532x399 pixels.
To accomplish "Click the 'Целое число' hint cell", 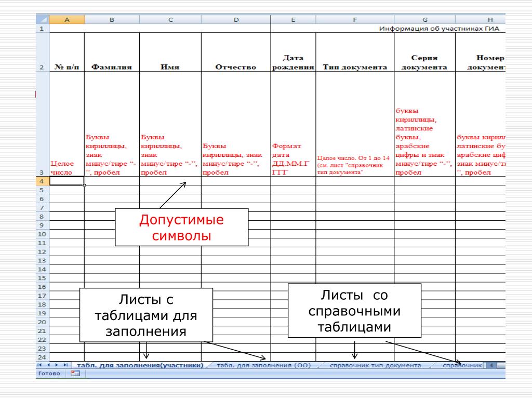I will [67, 124].
